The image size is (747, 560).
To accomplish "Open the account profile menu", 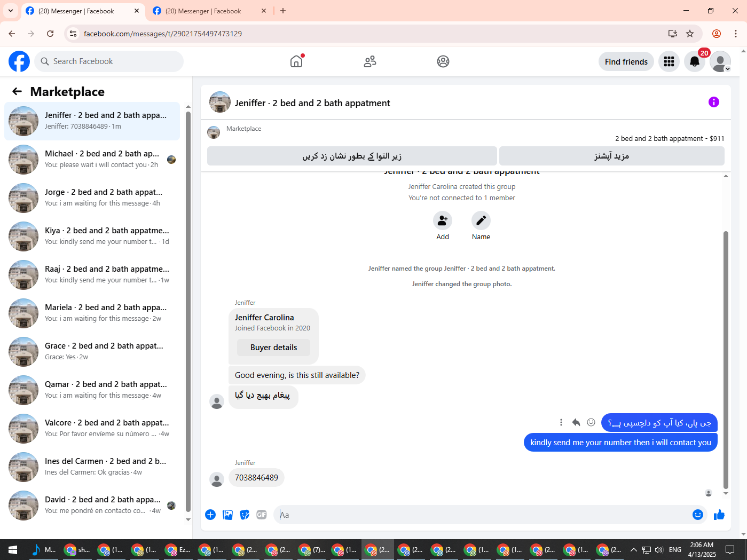I will coord(720,61).
